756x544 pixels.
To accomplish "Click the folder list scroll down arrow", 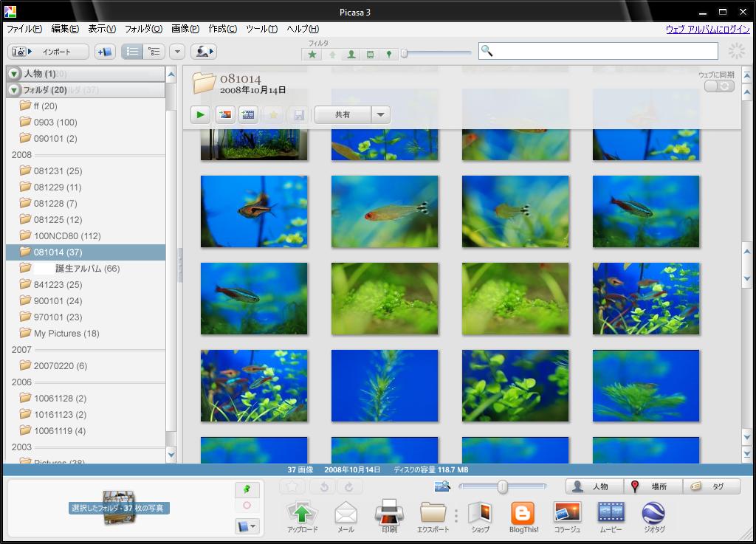I will pyautogui.click(x=171, y=455).
